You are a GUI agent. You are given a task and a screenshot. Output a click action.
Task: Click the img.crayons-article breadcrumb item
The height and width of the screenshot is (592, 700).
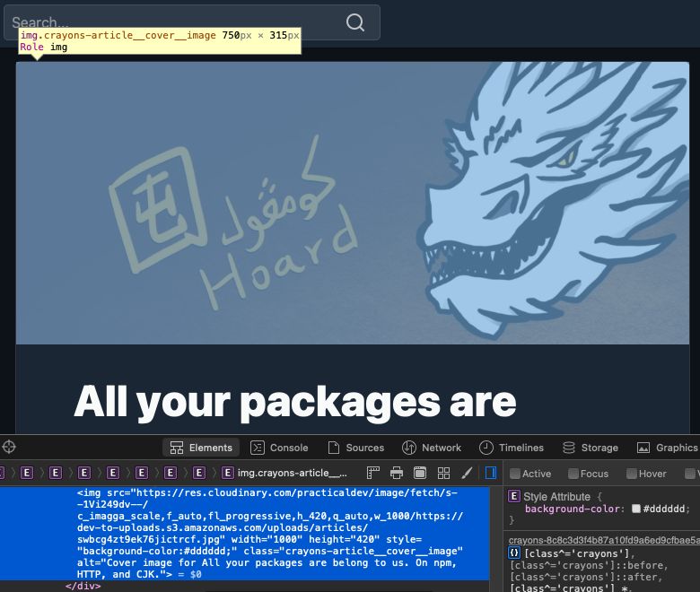(x=284, y=473)
